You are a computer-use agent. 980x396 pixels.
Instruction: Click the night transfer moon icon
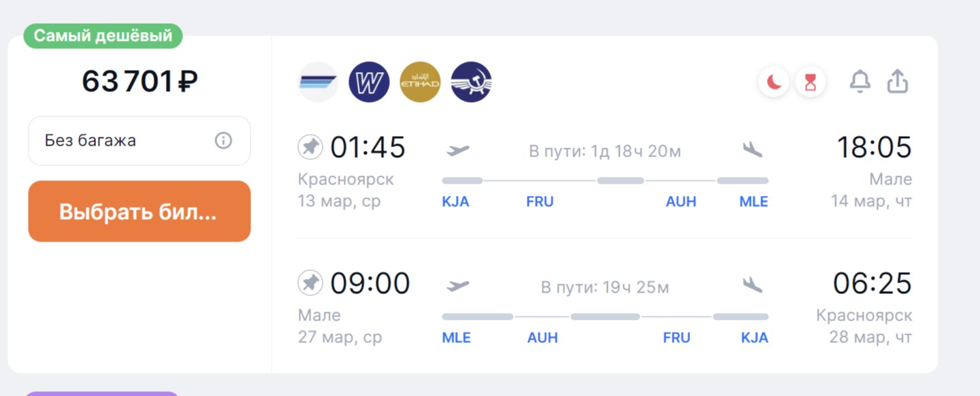774,83
